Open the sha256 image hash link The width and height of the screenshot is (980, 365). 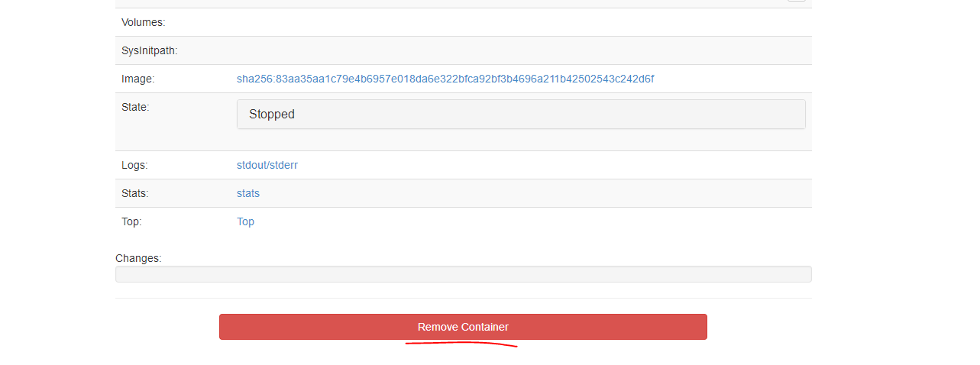point(445,79)
